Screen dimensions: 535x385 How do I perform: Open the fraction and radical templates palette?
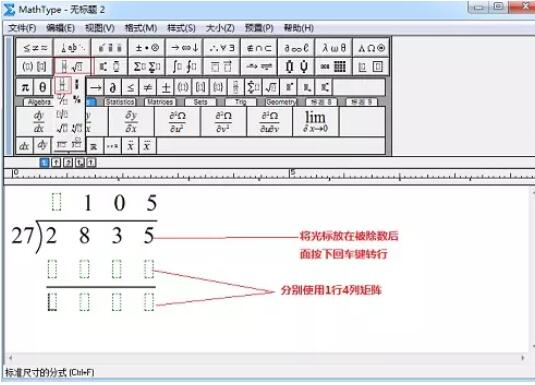point(73,66)
